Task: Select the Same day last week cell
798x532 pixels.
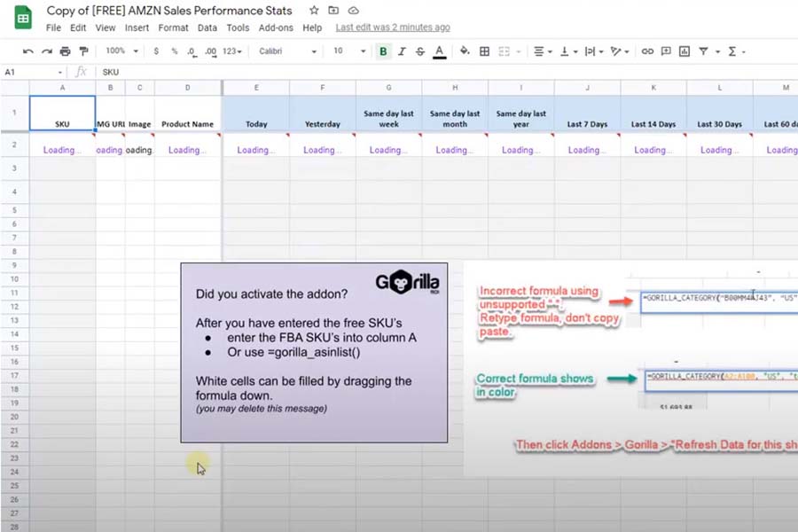Action: (388, 113)
